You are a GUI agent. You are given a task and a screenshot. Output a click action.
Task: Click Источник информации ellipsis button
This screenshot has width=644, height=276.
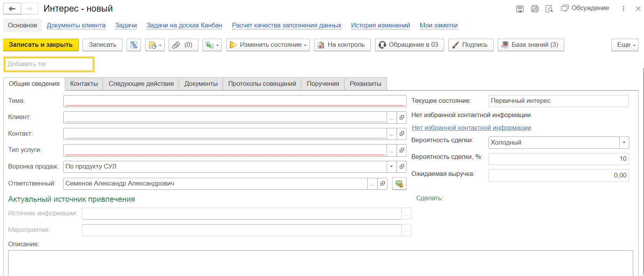pos(406,214)
